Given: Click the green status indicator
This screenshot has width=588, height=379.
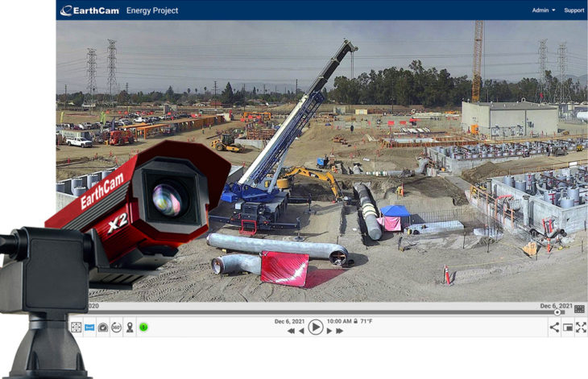Looking at the screenshot, I should pyautogui.click(x=143, y=328).
